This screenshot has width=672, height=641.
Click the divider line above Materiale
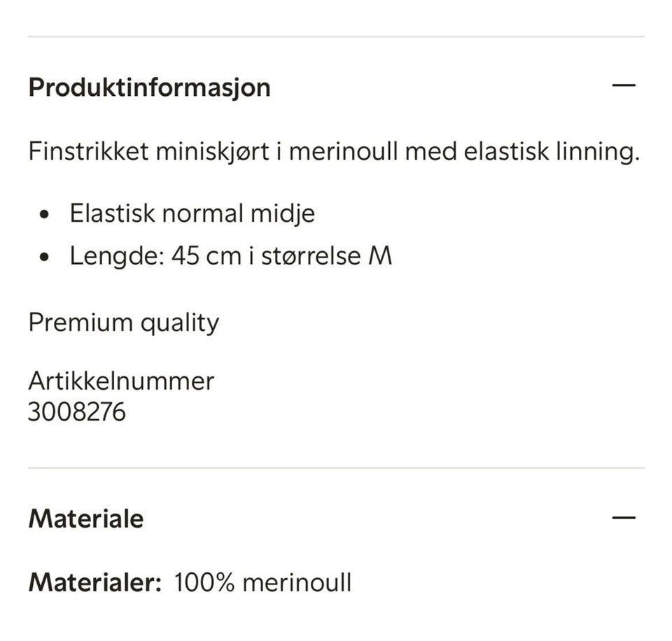coord(336,467)
